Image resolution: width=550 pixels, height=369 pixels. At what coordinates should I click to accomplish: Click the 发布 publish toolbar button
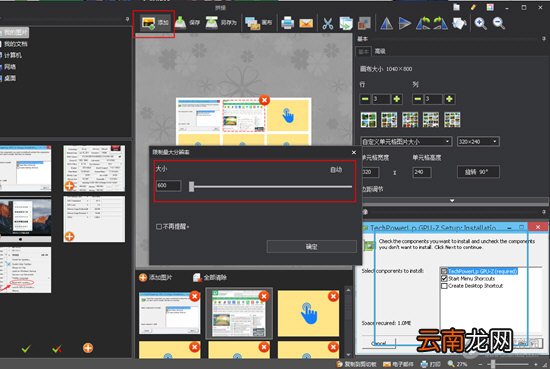[x=259, y=23]
